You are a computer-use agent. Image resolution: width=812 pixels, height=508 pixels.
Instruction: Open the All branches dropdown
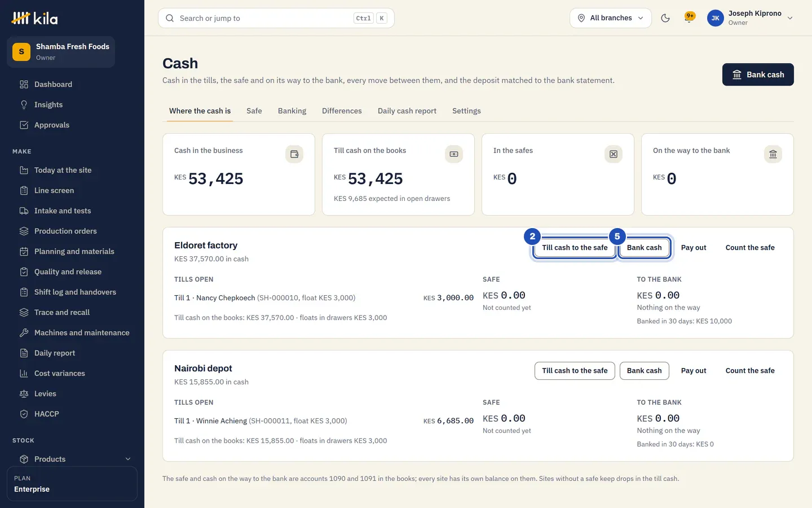point(611,18)
